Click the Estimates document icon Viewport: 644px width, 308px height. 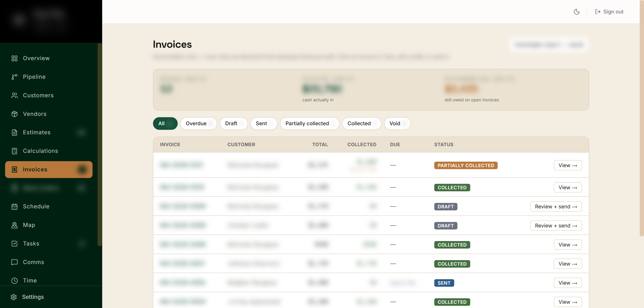[14, 132]
